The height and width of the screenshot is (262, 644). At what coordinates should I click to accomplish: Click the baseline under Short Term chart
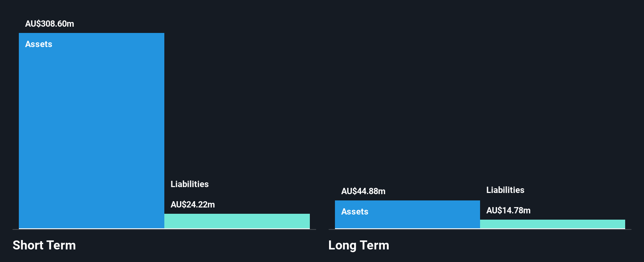(x=164, y=229)
